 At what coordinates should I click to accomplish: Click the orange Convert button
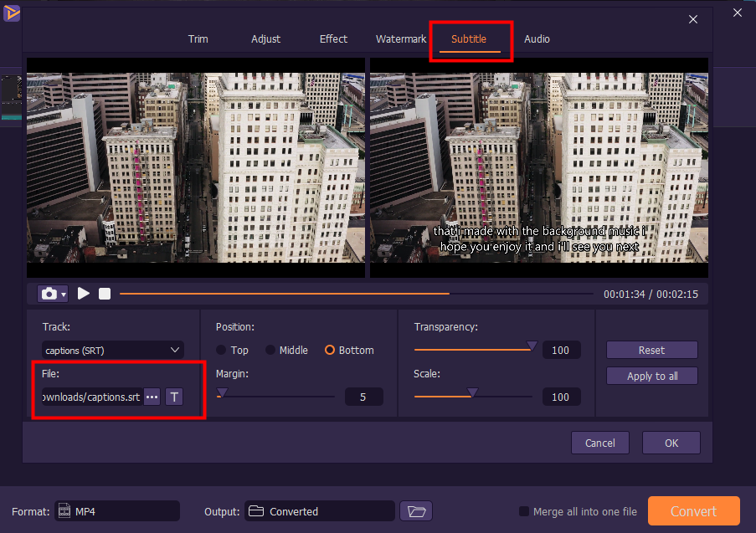(x=693, y=511)
